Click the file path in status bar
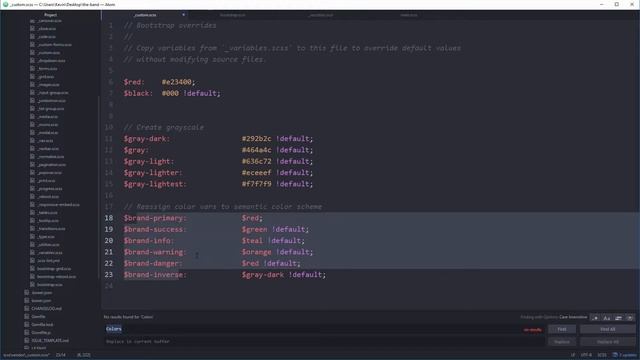The width and height of the screenshot is (640, 360). click(27, 355)
